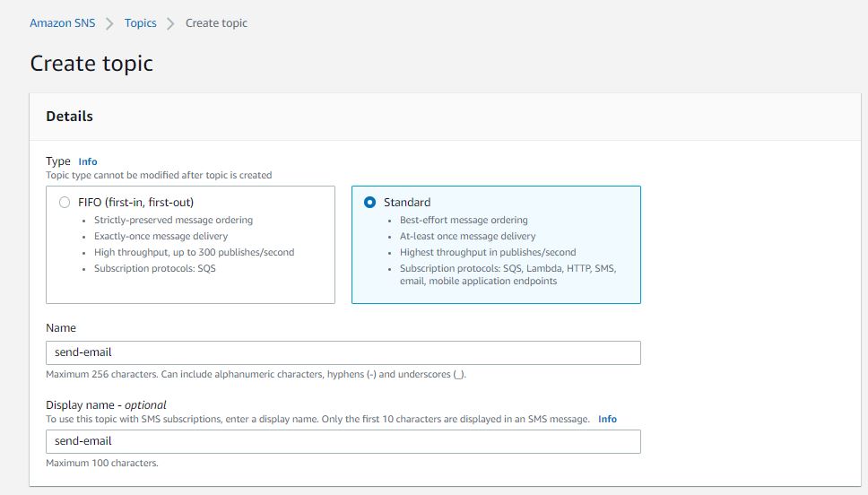This screenshot has width=868, height=495.
Task: Open the Info link for SMS display name
Action: click(x=607, y=419)
